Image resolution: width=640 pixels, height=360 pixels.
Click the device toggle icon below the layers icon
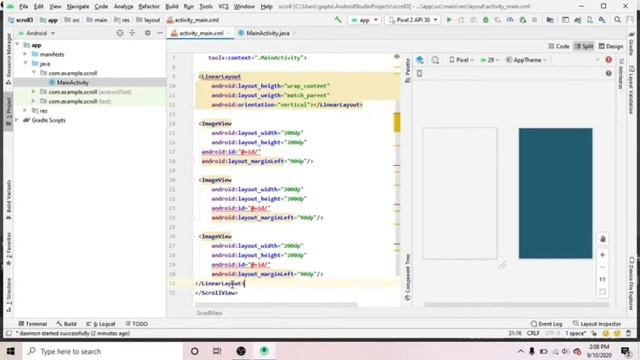(x=420, y=73)
